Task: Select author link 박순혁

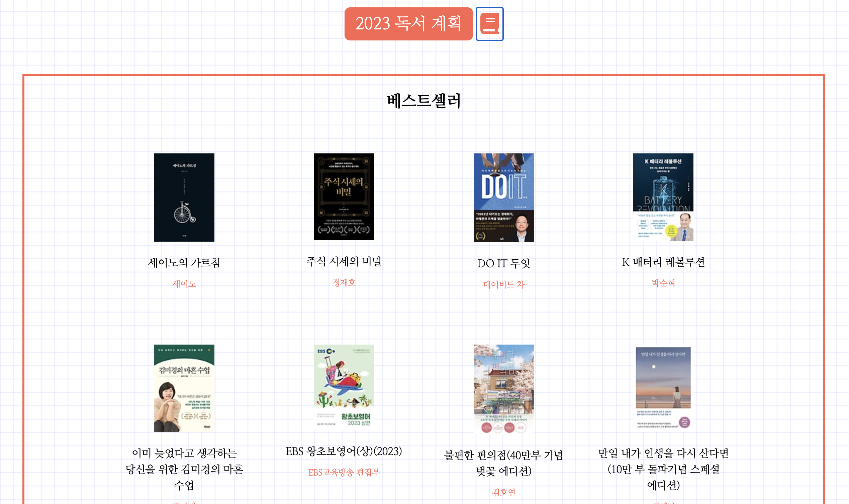Action: (663, 283)
